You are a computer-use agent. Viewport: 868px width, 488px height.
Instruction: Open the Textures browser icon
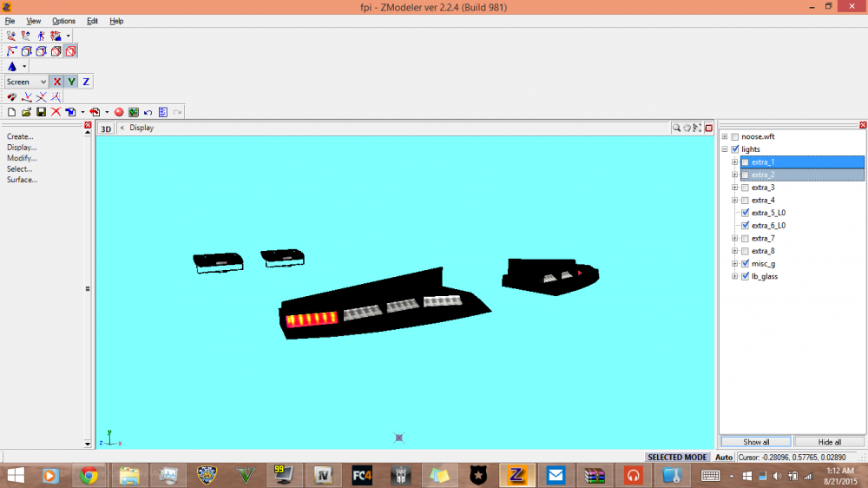coord(134,112)
